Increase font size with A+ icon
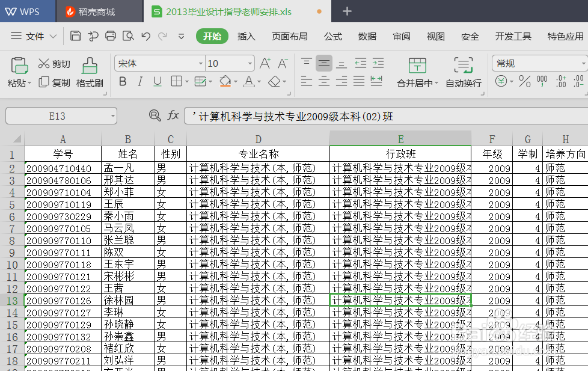This screenshot has width=588, height=371. [x=265, y=63]
